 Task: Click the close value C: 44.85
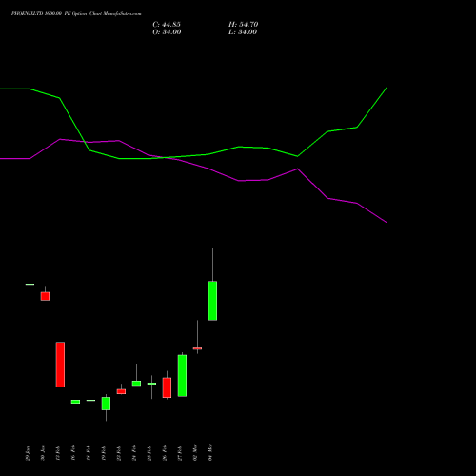click(x=167, y=25)
